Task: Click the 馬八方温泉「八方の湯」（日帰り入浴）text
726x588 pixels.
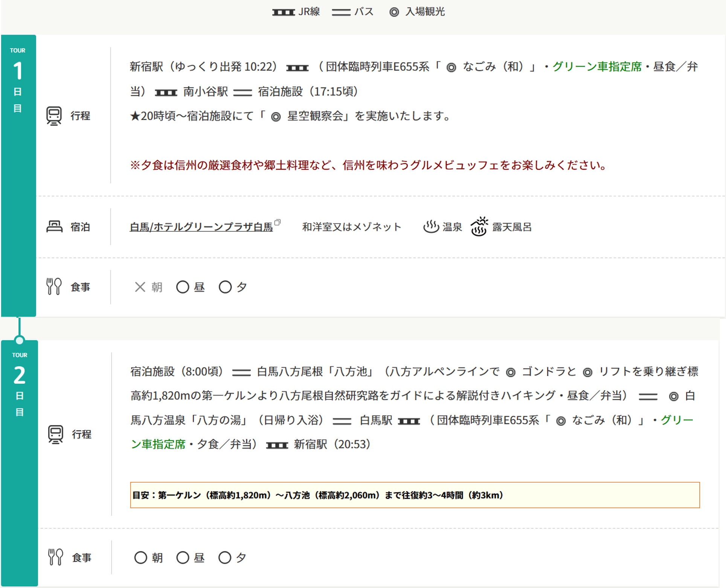Action: pyautogui.click(x=227, y=420)
